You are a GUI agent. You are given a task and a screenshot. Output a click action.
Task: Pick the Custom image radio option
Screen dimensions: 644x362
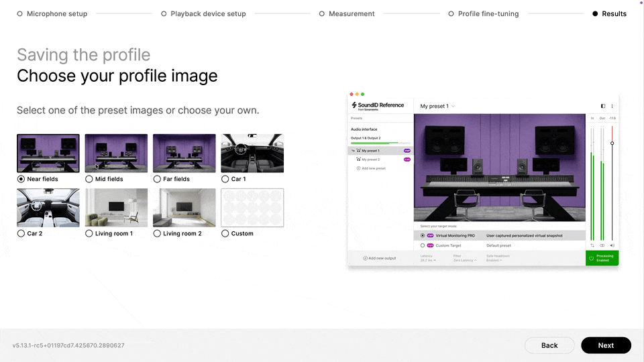pos(225,233)
